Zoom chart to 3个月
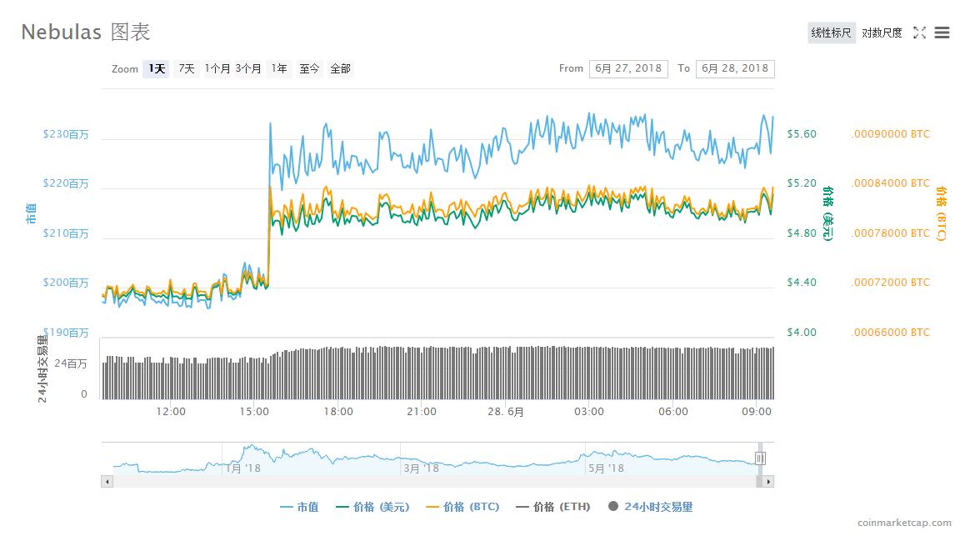Screen dimensions: 980x541 248,69
